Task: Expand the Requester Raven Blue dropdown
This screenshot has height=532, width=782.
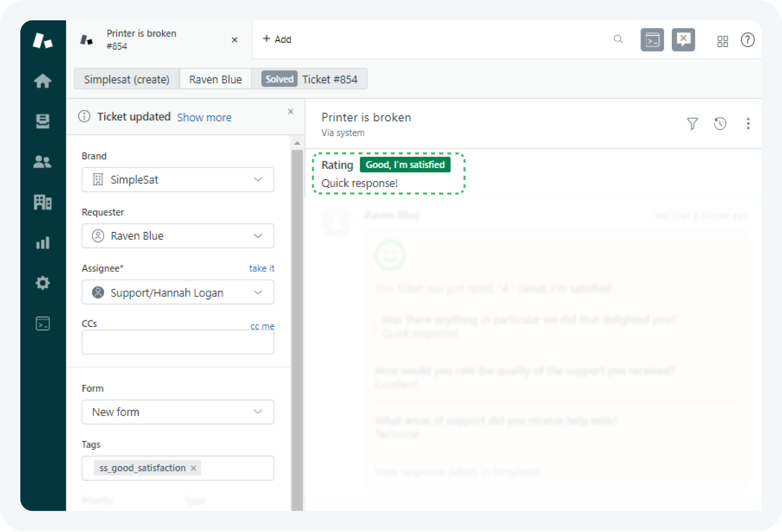Action: click(x=178, y=236)
